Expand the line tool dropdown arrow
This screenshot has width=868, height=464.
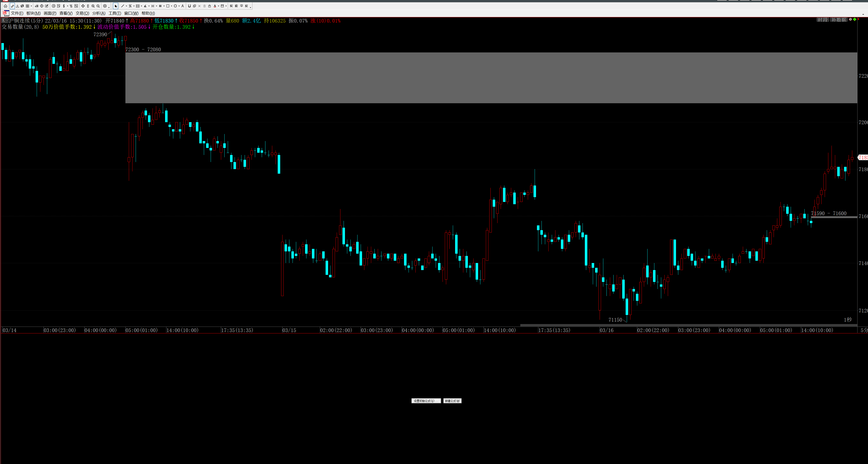tap(126, 6)
